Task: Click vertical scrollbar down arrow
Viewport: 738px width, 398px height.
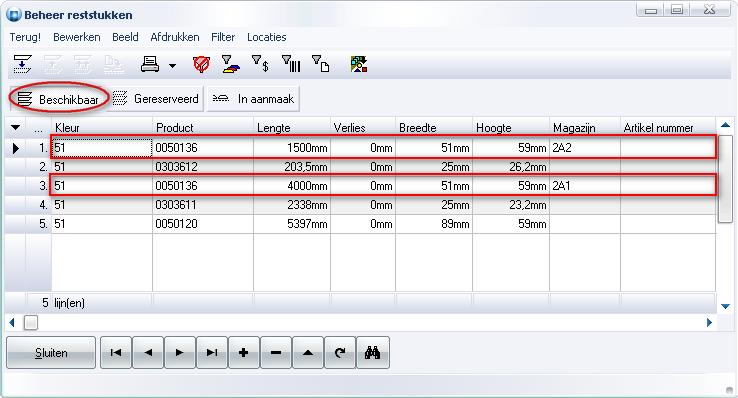Action: [725, 307]
